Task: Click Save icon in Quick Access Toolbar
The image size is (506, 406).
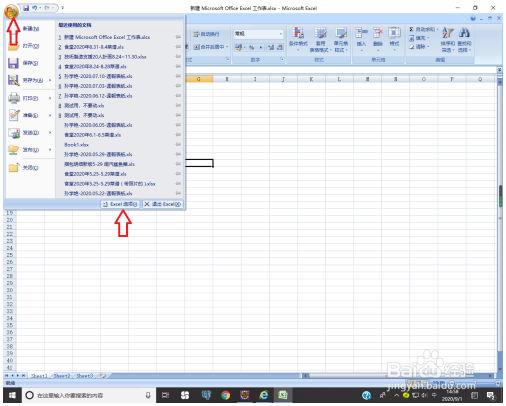Action: (x=26, y=8)
